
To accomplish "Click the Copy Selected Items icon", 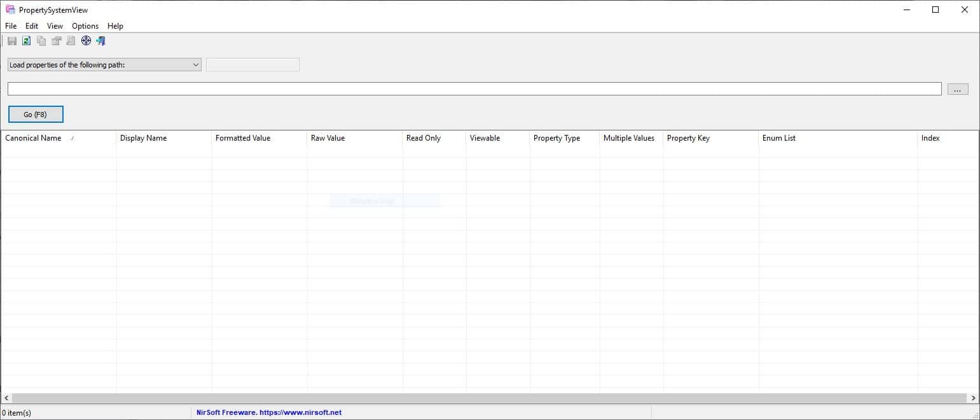I will click(x=41, y=40).
